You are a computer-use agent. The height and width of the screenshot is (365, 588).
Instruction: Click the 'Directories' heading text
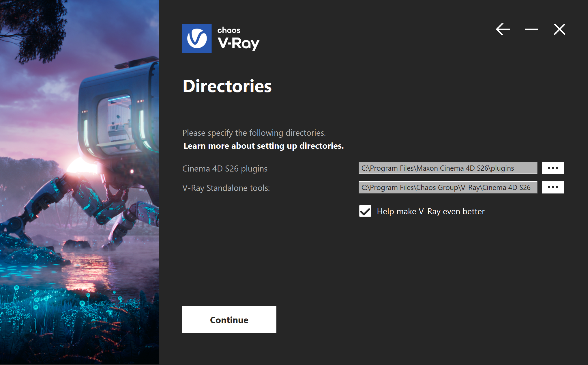(227, 86)
